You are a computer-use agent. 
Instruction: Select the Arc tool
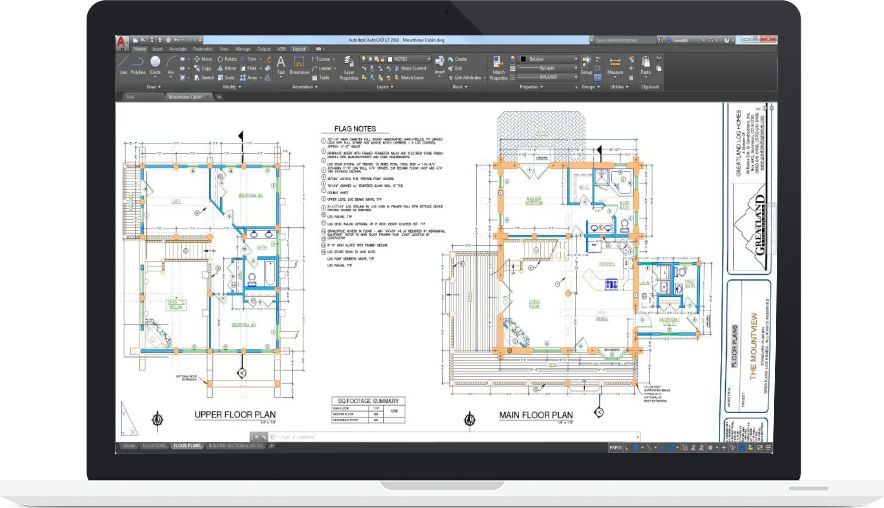click(x=171, y=65)
